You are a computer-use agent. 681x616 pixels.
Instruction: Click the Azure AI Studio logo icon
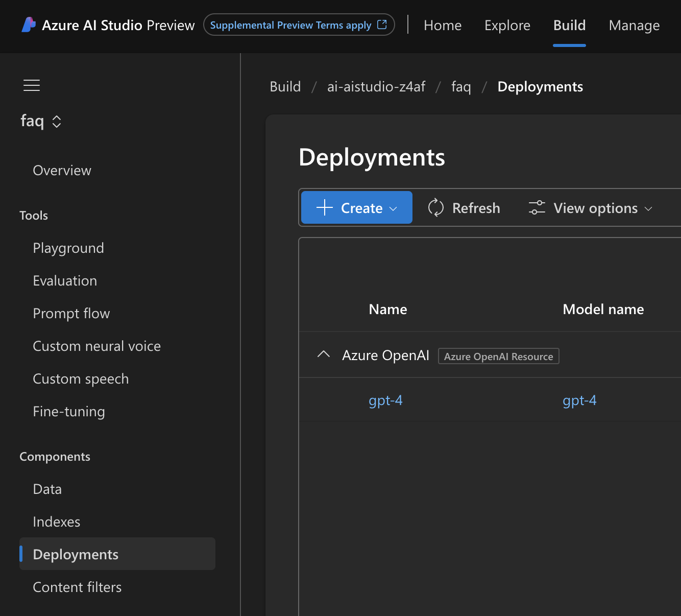pos(29,25)
